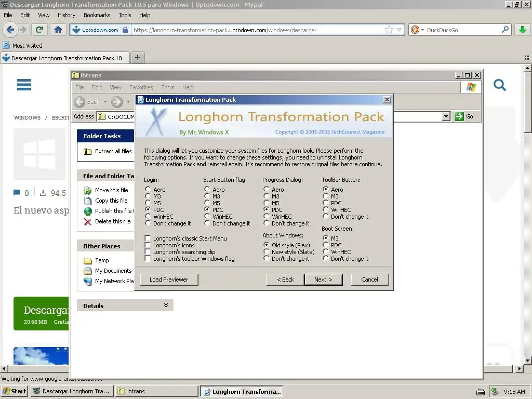Open the Uptodown hamburger menu icon
This screenshot has height=399, width=532.
click(x=24, y=85)
